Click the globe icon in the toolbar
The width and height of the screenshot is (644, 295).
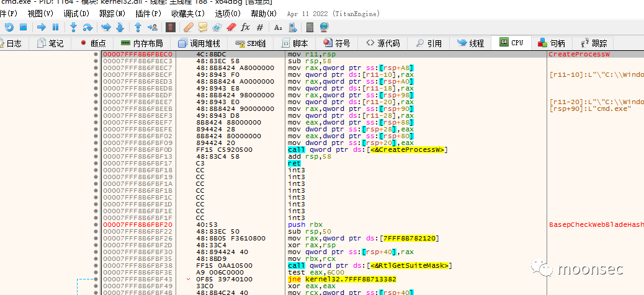pyautogui.click(x=324, y=27)
